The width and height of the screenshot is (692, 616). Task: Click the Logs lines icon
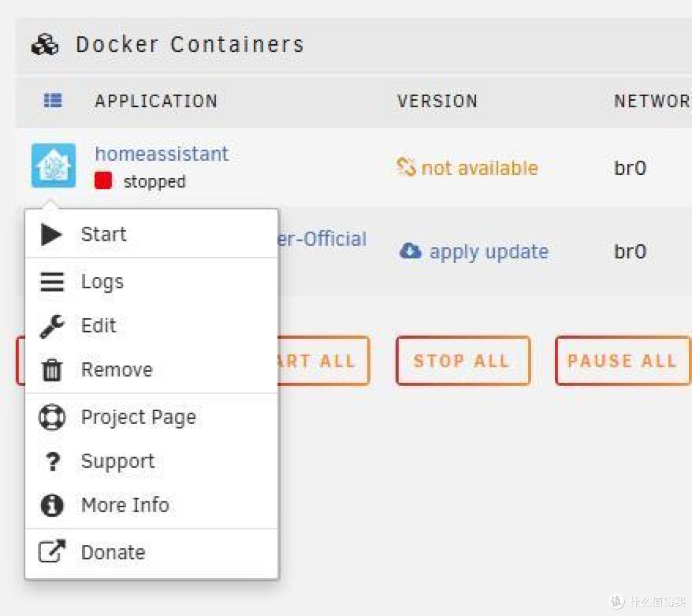pyautogui.click(x=52, y=282)
